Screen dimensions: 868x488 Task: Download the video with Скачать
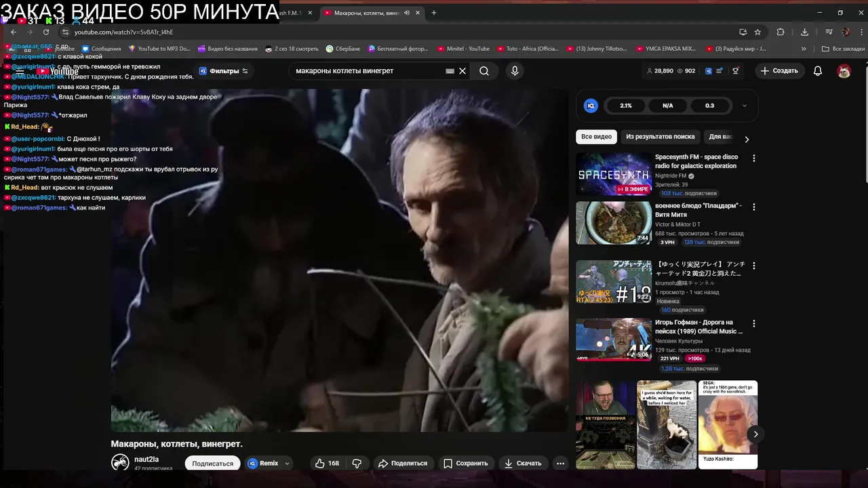(x=523, y=464)
